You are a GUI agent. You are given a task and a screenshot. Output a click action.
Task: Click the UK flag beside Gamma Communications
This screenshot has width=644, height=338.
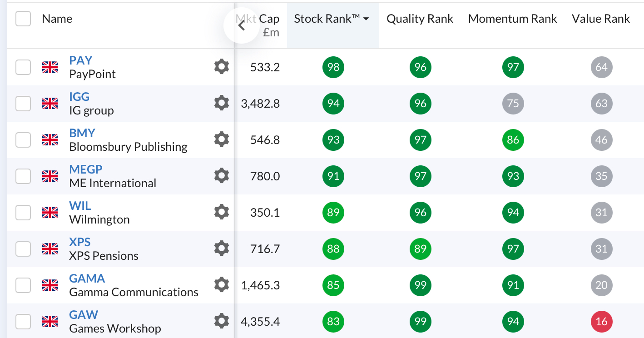click(50, 285)
